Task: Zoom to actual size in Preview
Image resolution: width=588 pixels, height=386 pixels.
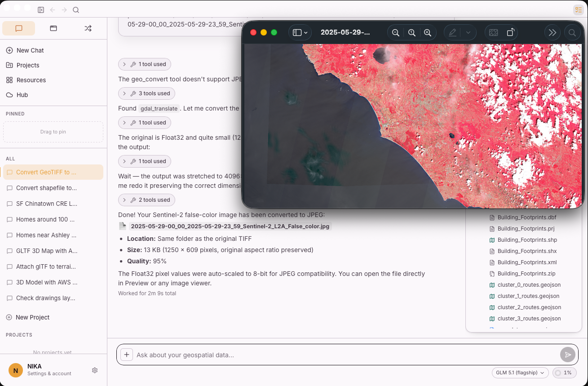Action: 411,32
